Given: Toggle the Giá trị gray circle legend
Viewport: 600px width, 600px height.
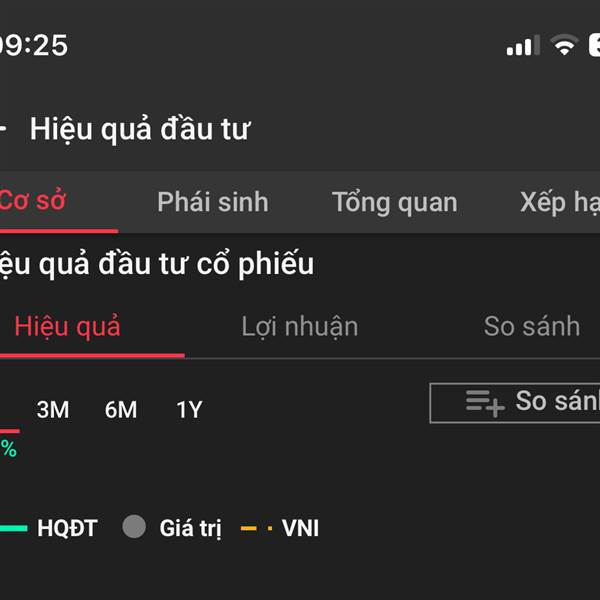Looking at the screenshot, I should pyautogui.click(x=172, y=528).
